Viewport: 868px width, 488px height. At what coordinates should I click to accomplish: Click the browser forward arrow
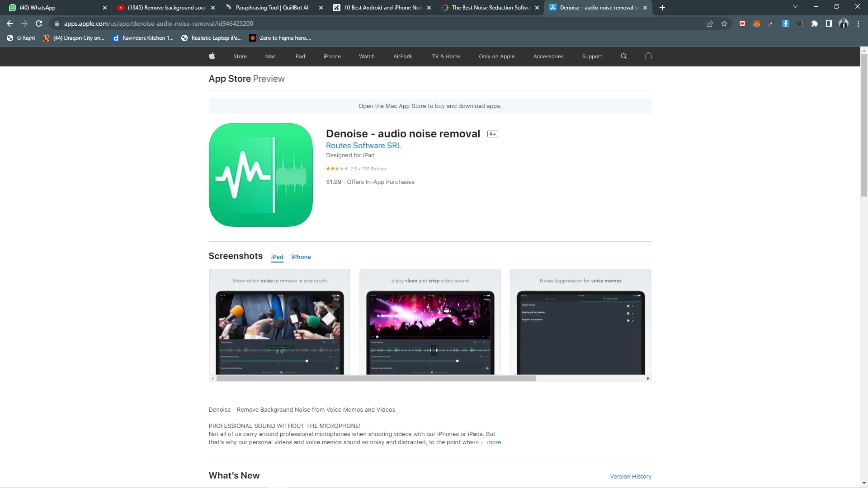pyautogui.click(x=24, y=23)
